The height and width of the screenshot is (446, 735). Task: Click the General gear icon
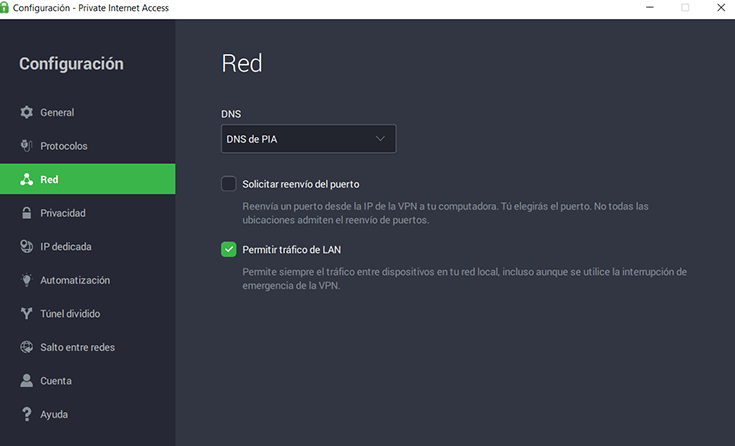click(x=27, y=112)
